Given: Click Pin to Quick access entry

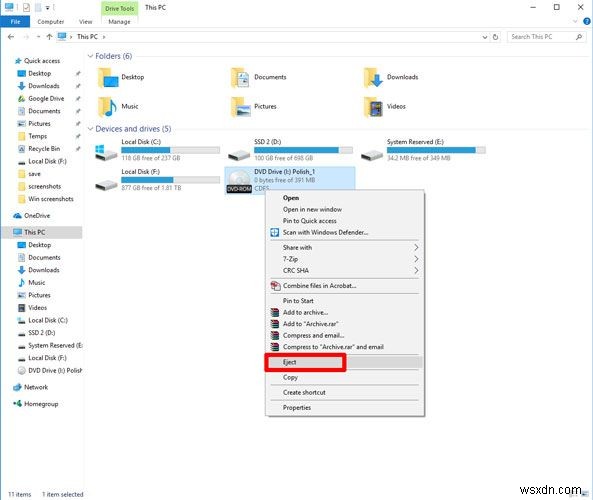Looking at the screenshot, I should tap(309, 220).
